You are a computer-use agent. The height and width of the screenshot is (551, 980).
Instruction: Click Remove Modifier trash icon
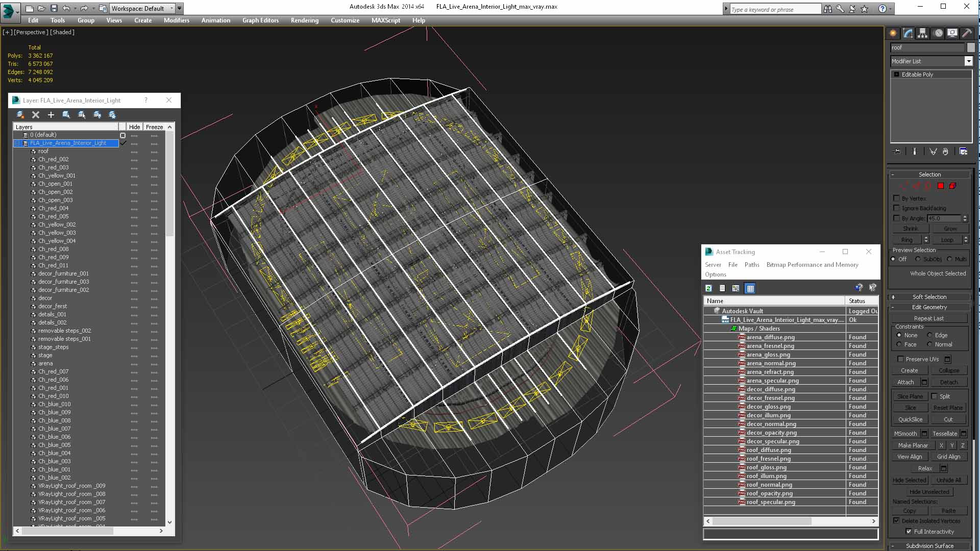(x=945, y=152)
